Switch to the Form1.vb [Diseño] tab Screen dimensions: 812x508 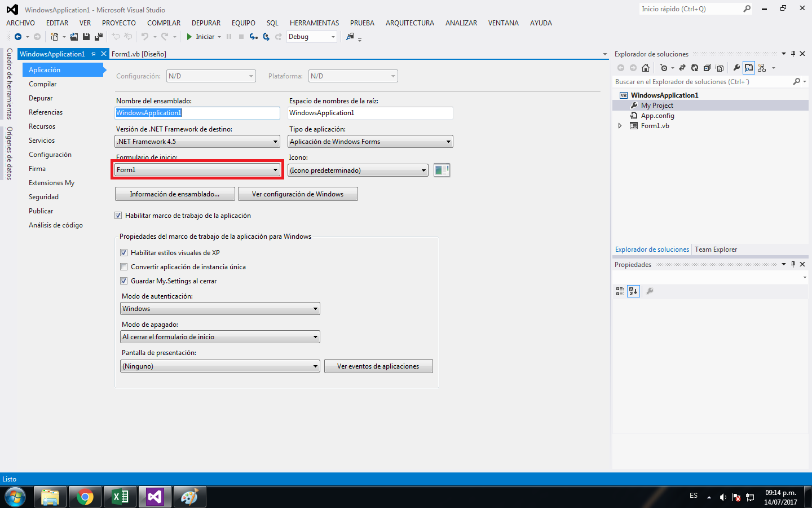click(x=139, y=53)
